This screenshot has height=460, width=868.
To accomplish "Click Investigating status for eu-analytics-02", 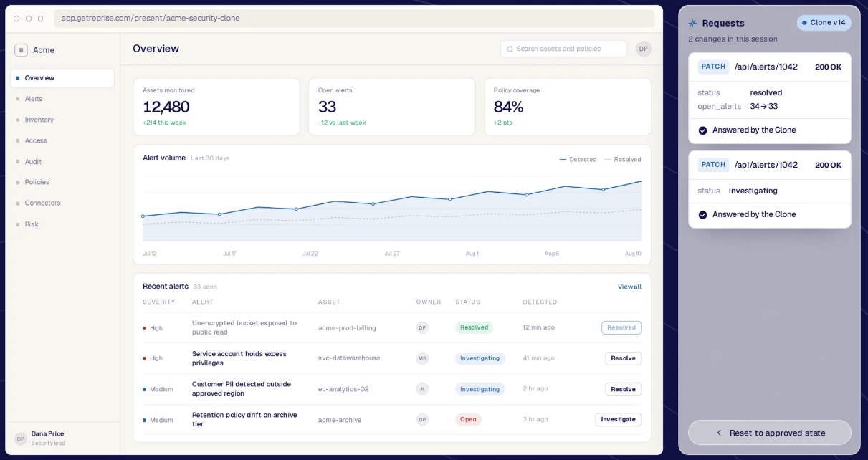I will coord(480,389).
